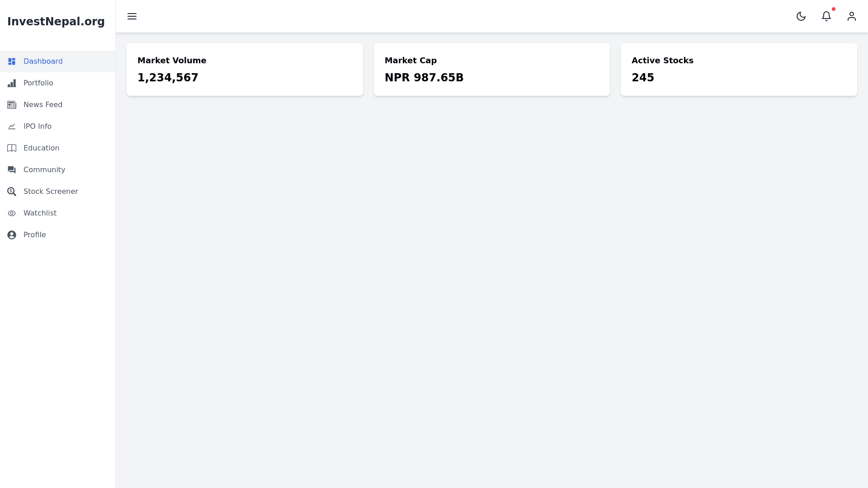Open the user account menu icon

[852, 16]
